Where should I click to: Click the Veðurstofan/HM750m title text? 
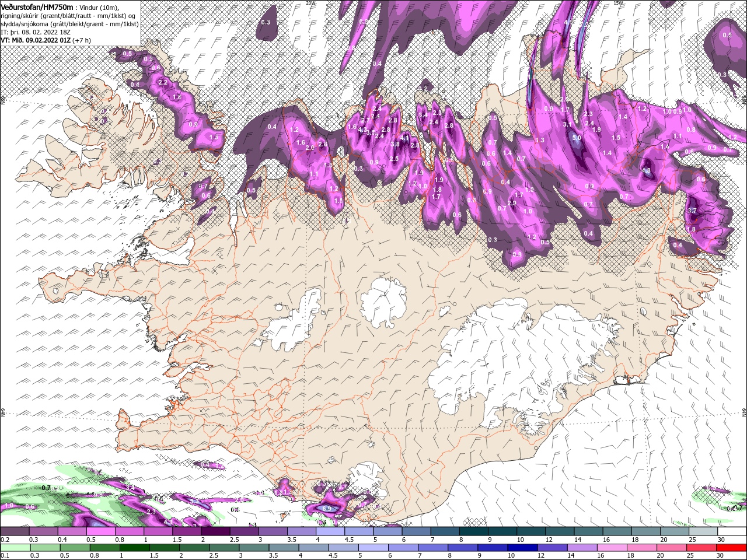pyautogui.click(x=38, y=6)
